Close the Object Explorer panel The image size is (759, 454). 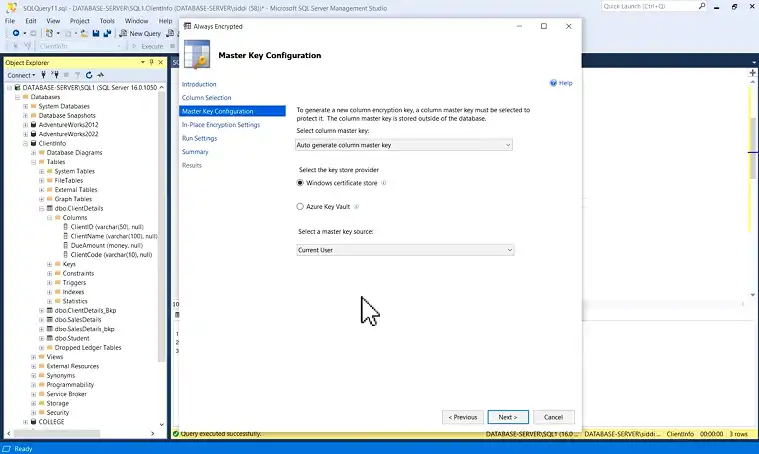pyautogui.click(x=161, y=62)
